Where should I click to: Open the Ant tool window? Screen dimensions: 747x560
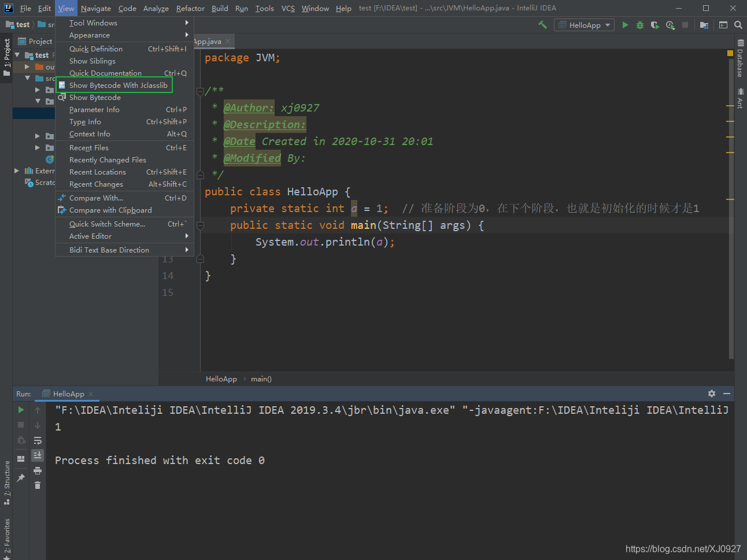click(x=740, y=98)
